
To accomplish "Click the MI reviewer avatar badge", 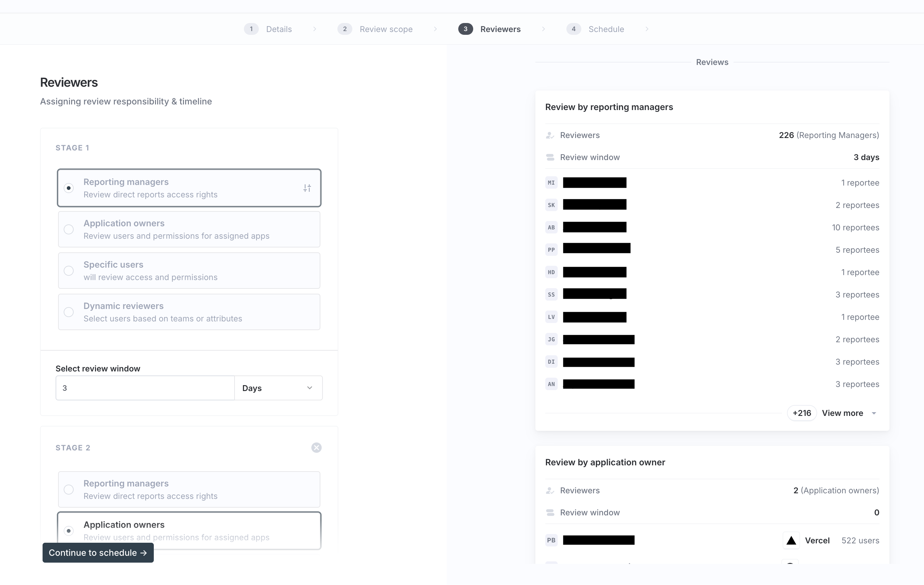I will (x=551, y=183).
